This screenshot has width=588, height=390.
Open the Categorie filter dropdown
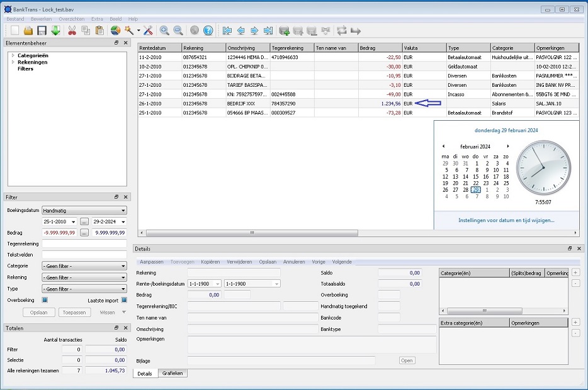click(84, 266)
